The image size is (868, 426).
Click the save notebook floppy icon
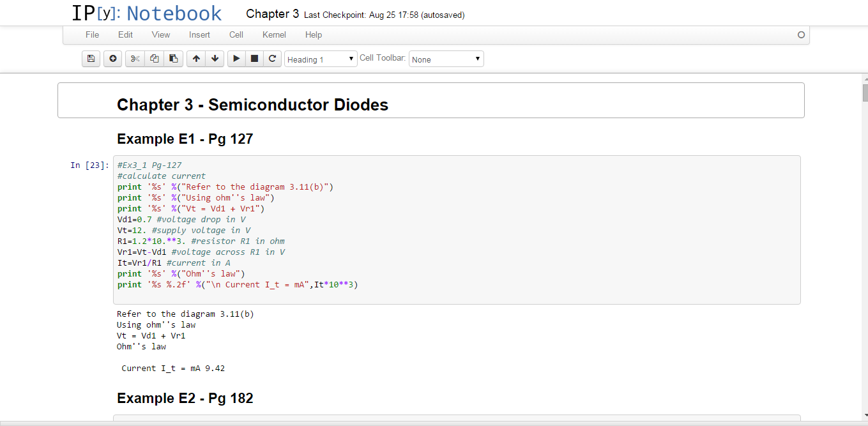91,59
